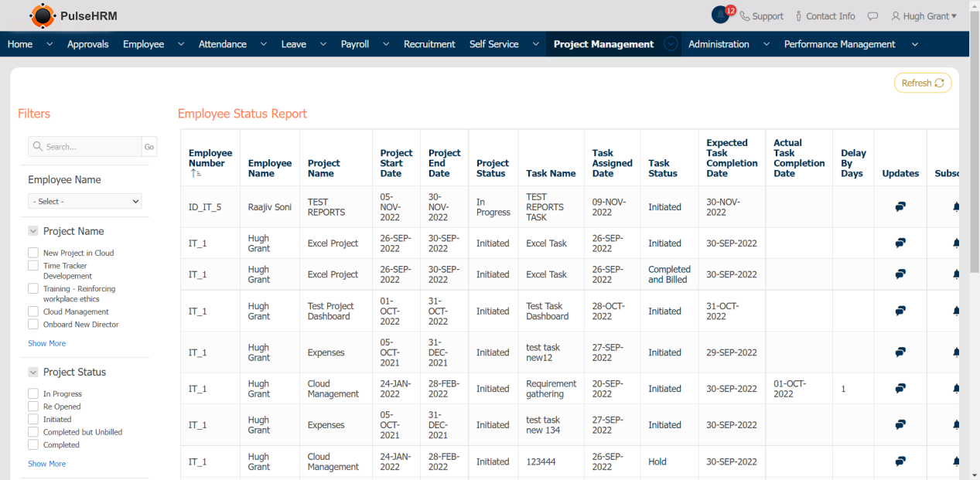Tick the In Progress status checkbox
980x480 pixels.
pos(33,393)
